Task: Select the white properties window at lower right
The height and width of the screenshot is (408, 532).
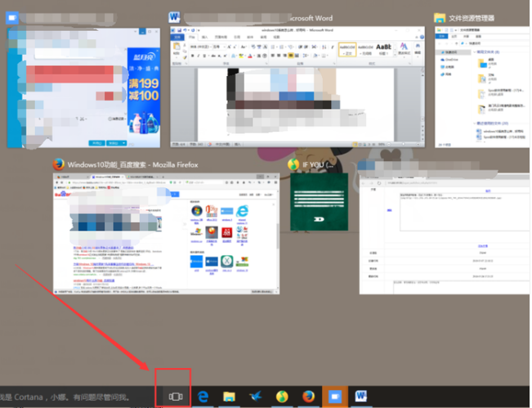Action: tap(444, 237)
